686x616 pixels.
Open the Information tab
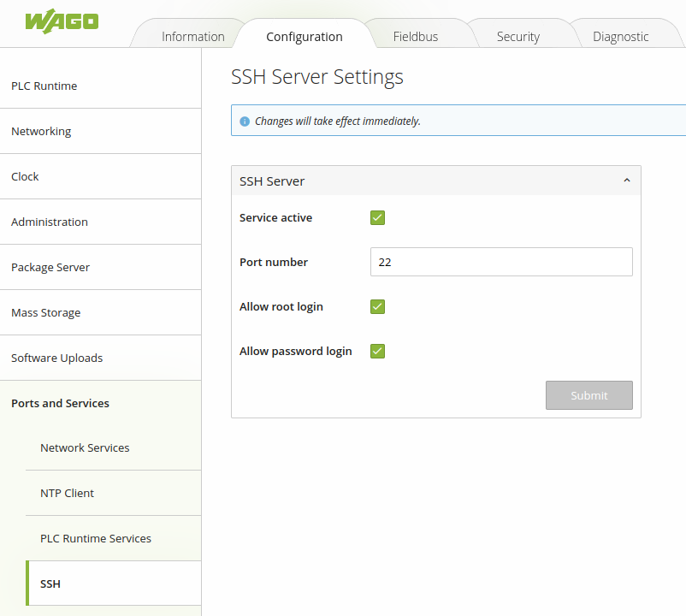[x=192, y=37]
